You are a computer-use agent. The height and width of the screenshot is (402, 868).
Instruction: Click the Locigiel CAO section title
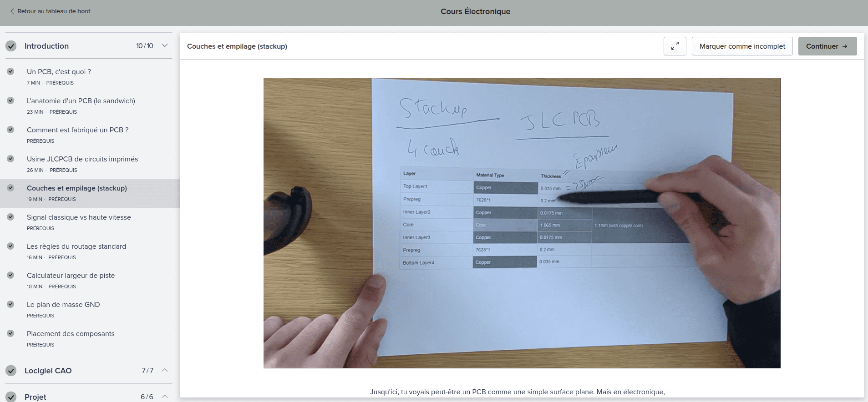tap(48, 371)
